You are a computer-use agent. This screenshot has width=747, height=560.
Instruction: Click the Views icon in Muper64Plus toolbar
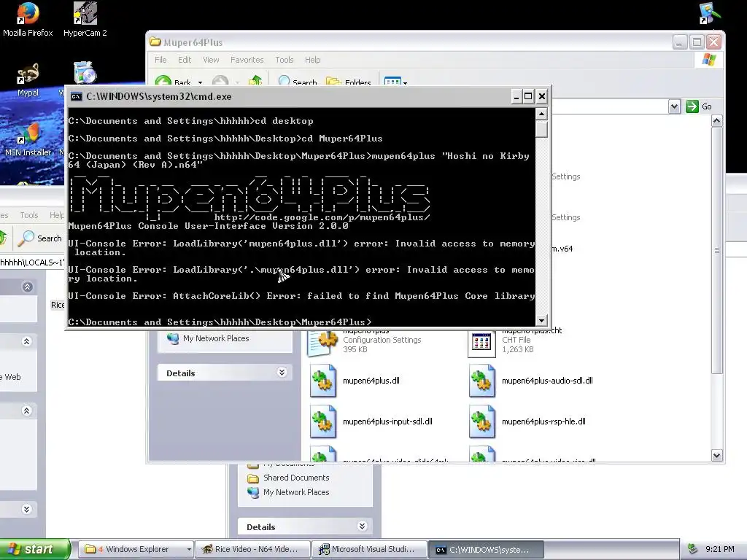(x=392, y=82)
